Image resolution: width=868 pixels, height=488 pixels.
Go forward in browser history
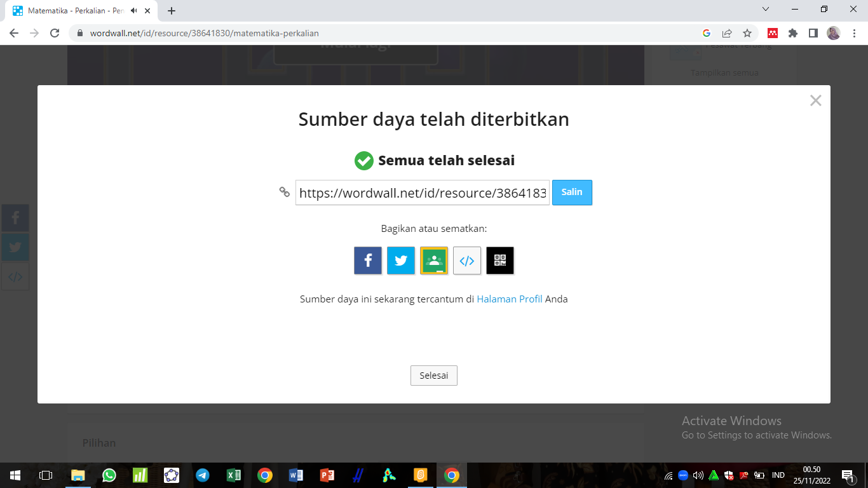click(34, 33)
